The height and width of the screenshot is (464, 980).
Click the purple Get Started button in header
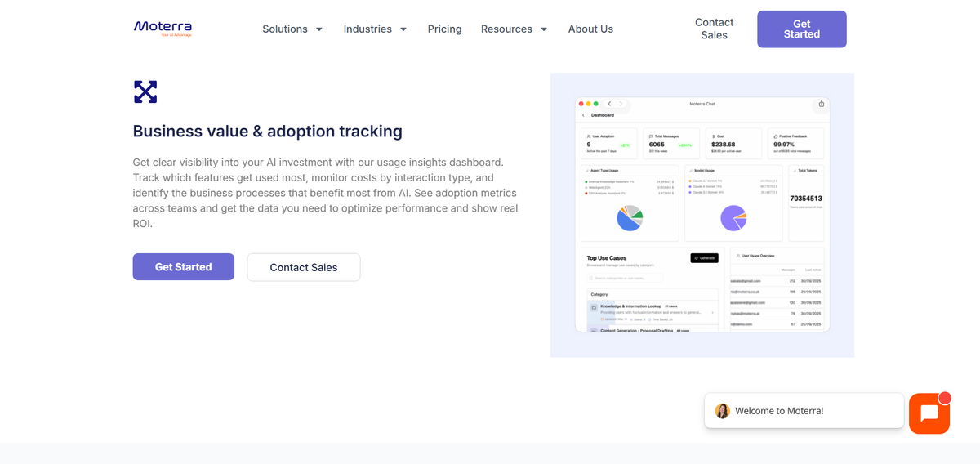tap(801, 29)
